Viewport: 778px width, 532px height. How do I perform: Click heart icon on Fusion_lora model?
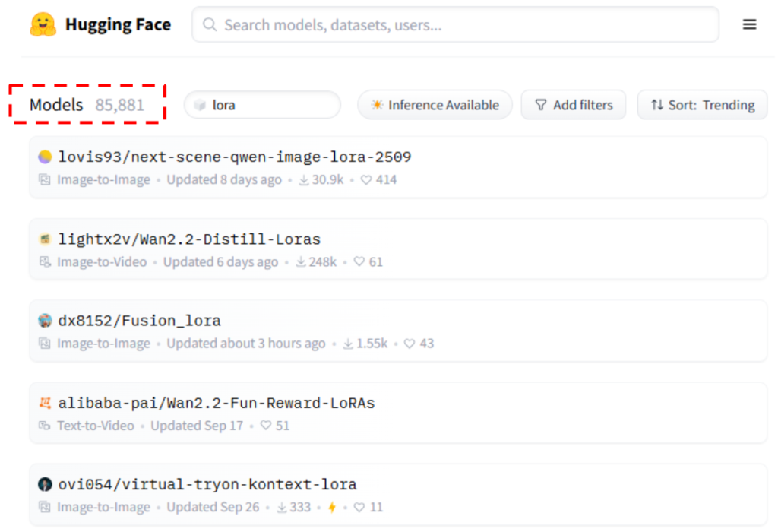[410, 344]
